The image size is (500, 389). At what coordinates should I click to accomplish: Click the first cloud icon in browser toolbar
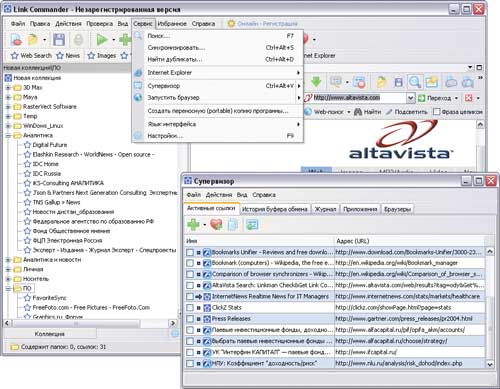[451, 82]
